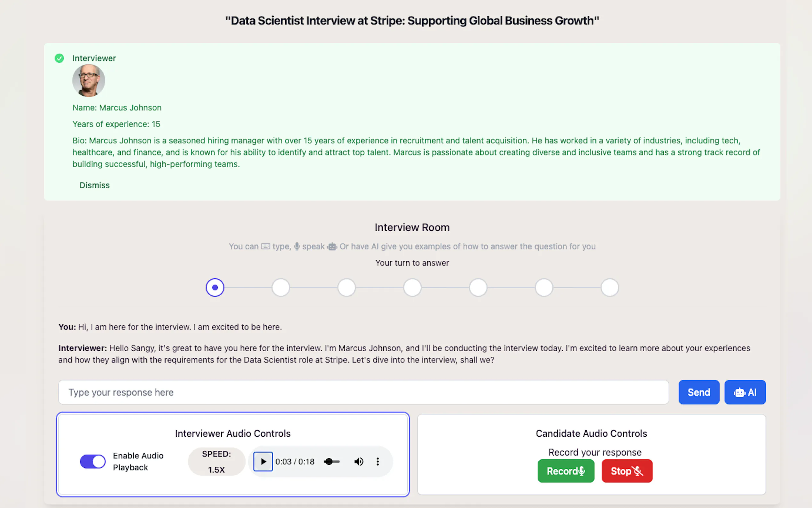The image size is (812, 508).
Task: Switch focus to Interviewer Audio Controls panel
Action: (232, 433)
